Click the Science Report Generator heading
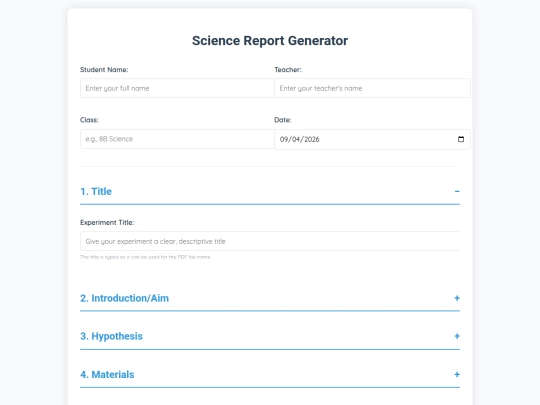The image size is (540, 405). [270, 41]
